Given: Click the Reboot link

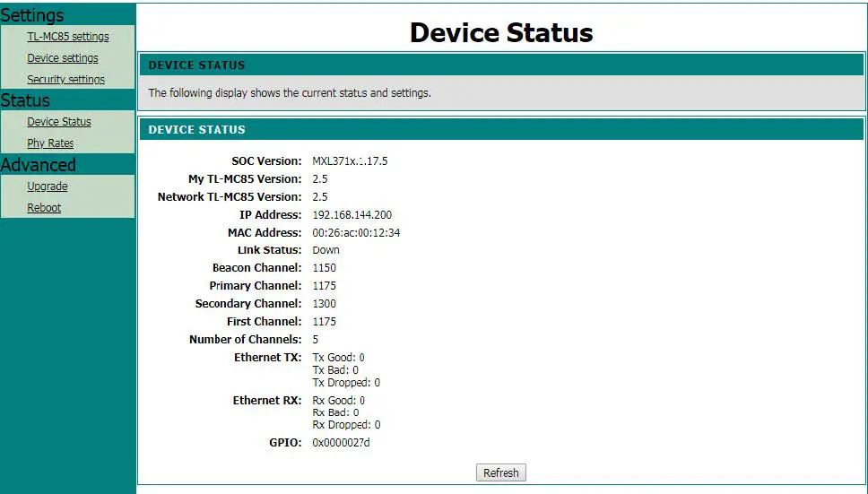Looking at the screenshot, I should [x=44, y=208].
